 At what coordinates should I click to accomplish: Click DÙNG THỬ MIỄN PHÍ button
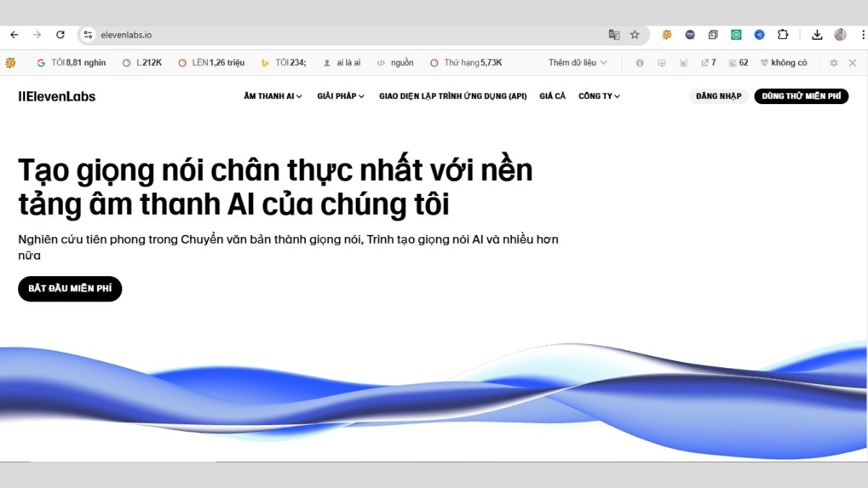[x=801, y=96]
